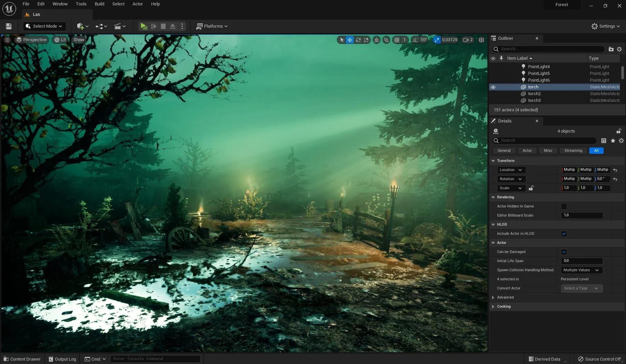Save the current level with the floppy disk icon
Viewport: 626px width, 364px height.
[9, 26]
